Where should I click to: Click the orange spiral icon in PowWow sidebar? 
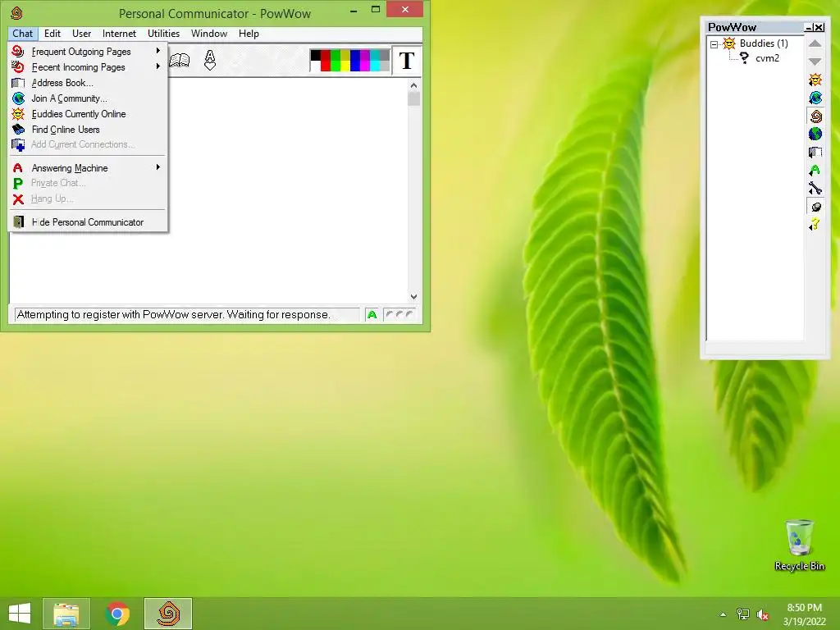point(815,116)
